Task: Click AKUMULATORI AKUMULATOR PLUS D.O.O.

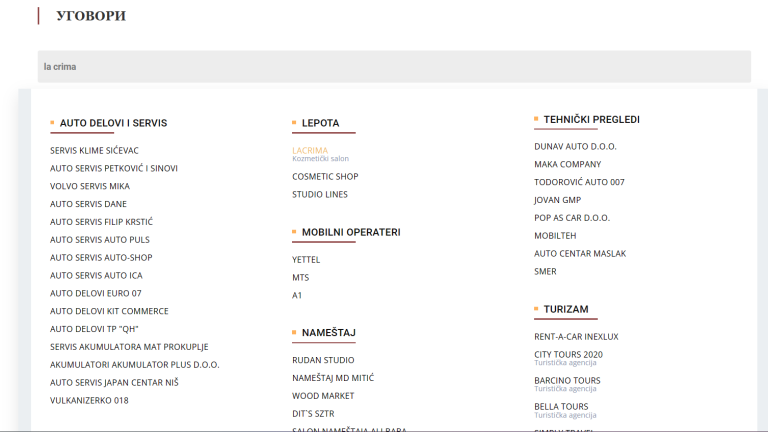Action: pos(135,365)
